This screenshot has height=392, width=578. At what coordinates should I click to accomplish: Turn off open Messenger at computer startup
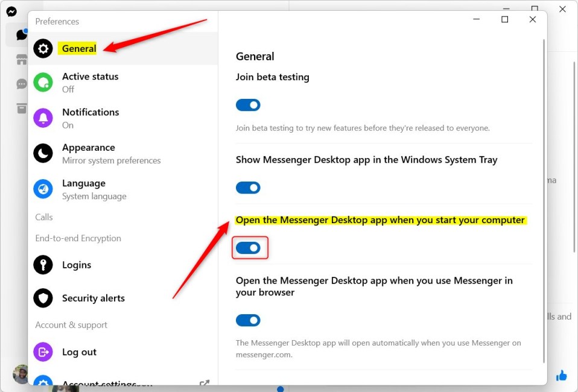(248, 248)
